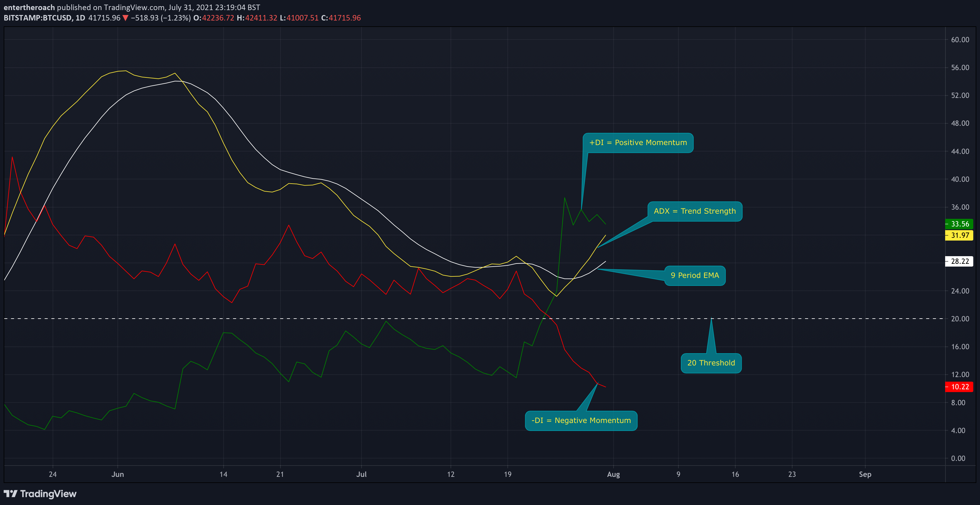The image size is (980, 505).
Task: Click the 60.00 scale label
Action: 960,39
